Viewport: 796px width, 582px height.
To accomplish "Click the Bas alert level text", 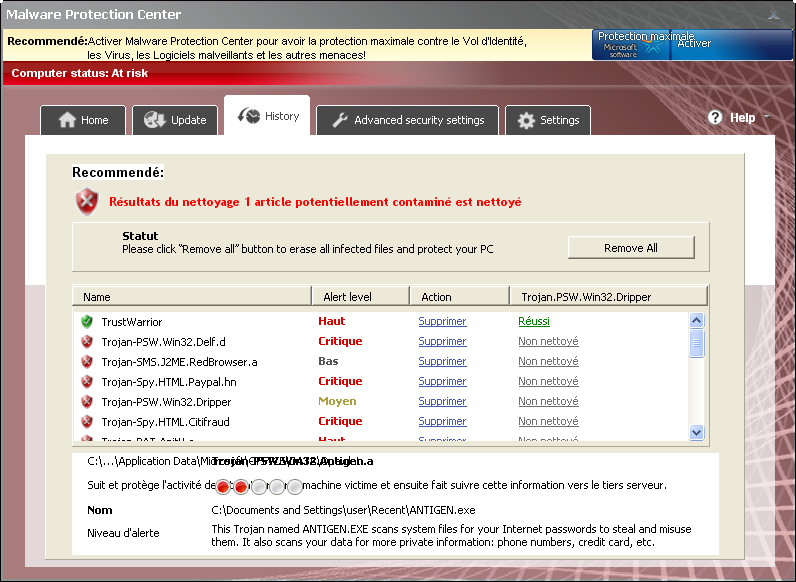I will (x=328, y=361).
